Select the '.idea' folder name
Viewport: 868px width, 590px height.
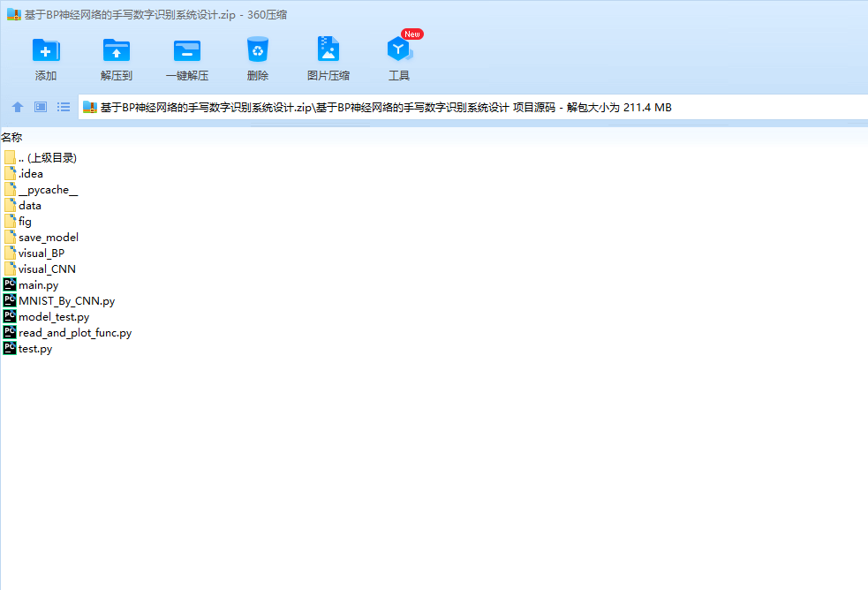[x=31, y=174]
